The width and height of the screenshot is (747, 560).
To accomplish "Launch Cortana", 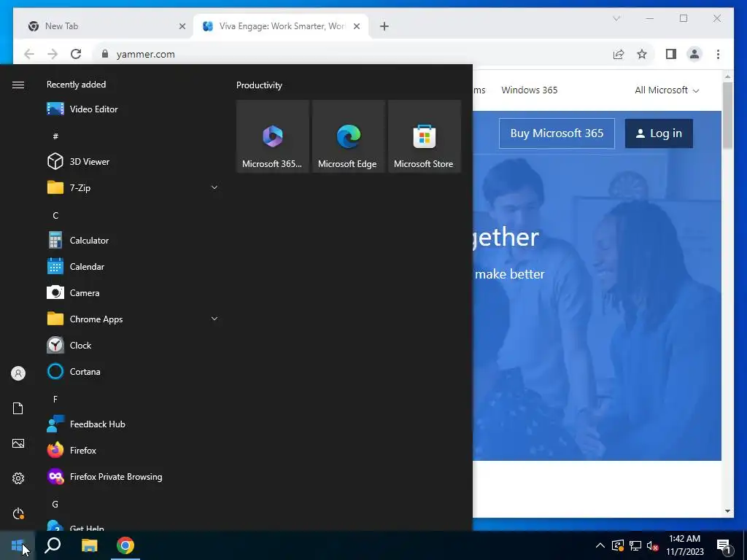I will (133, 371).
